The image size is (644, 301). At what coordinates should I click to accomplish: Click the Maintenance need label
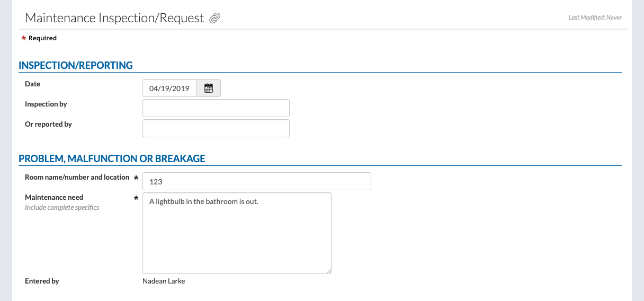(x=54, y=197)
